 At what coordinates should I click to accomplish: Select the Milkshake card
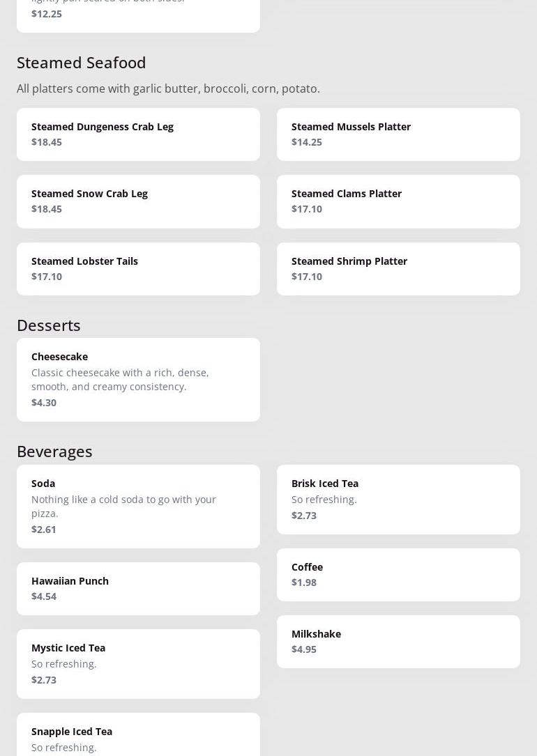point(398,641)
